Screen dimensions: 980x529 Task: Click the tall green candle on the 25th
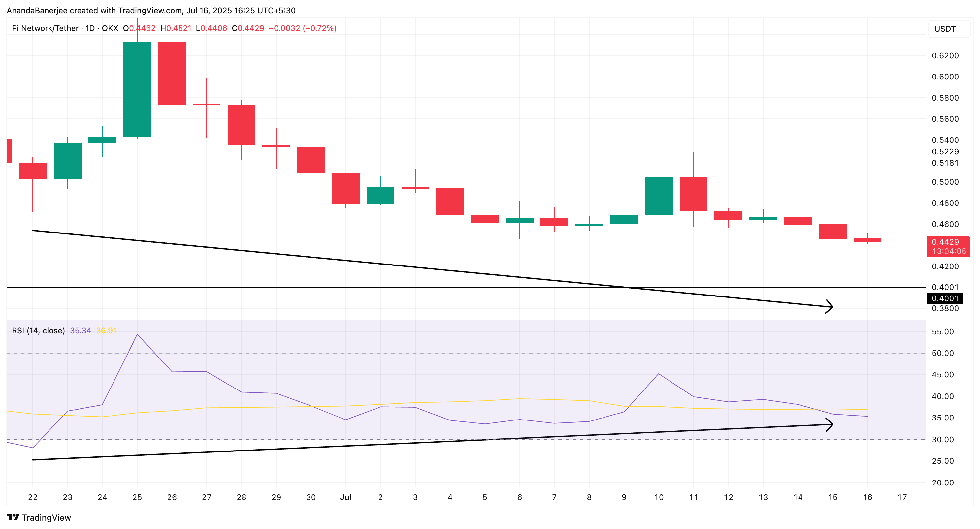click(x=137, y=89)
